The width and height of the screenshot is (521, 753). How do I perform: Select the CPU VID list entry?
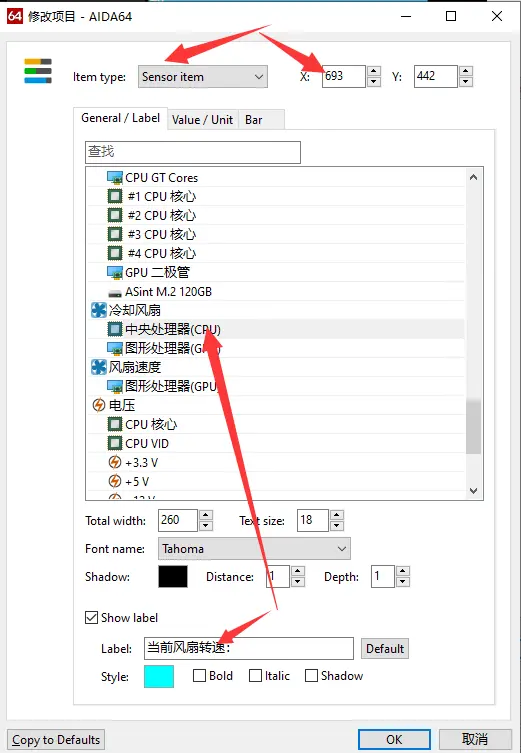[x=276, y=443]
